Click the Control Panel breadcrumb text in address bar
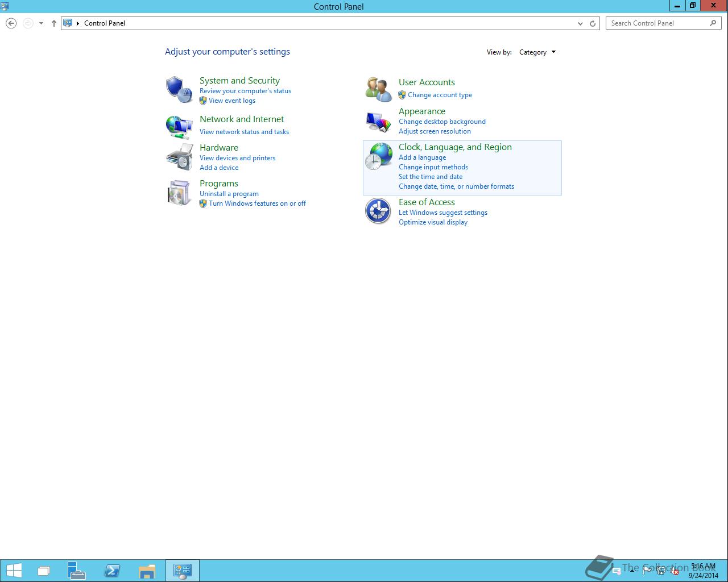Viewport: 728px width, 582px height. [105, 23]
